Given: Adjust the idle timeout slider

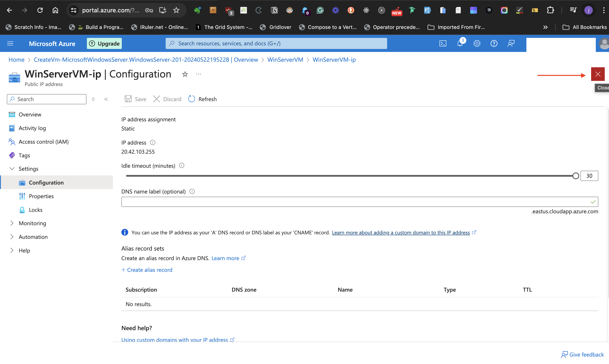Looking at the screenshot, I should pyautogui.click(x=575, y=176).
